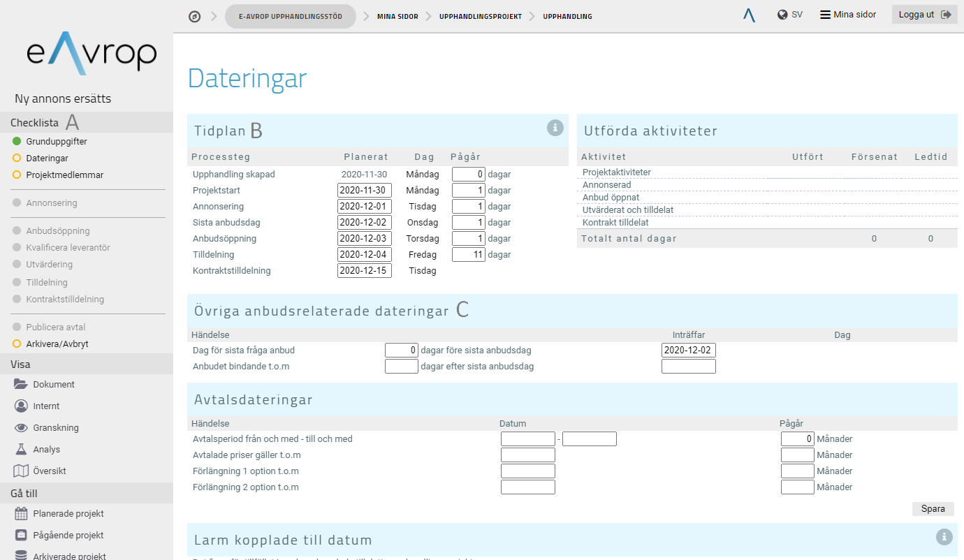The height and width of the screenshot is (560, 964).
Task: Click the Förlängning 1 option months field
Action: click(x=798, y=471)
